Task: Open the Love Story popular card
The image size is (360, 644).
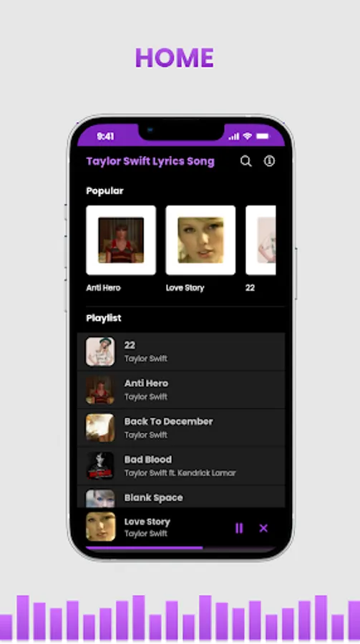Action: 200,240
